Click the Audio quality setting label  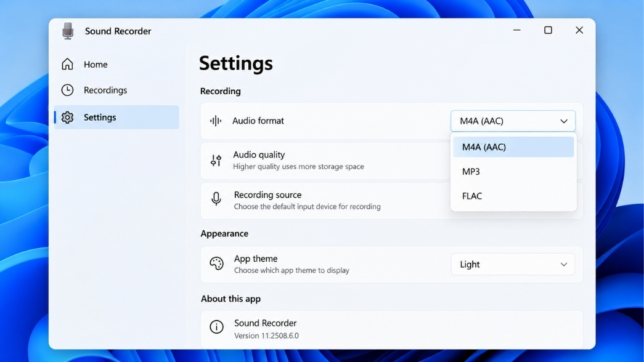pos(259,155)
